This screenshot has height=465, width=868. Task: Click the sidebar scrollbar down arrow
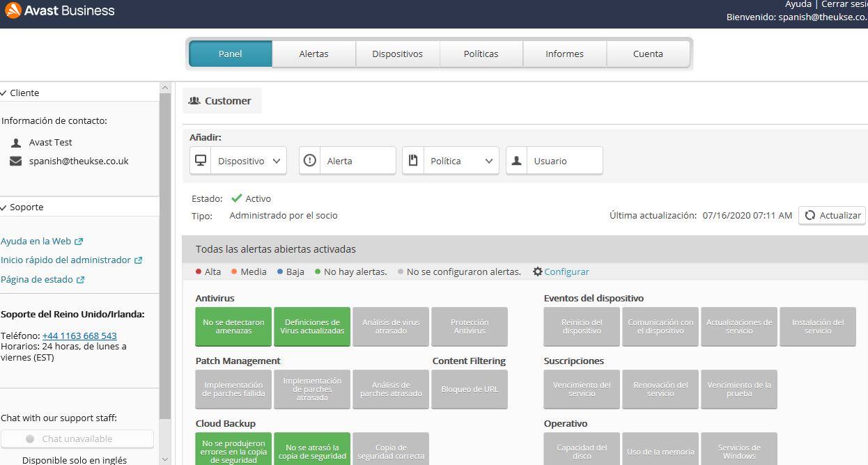coord(165,459)
